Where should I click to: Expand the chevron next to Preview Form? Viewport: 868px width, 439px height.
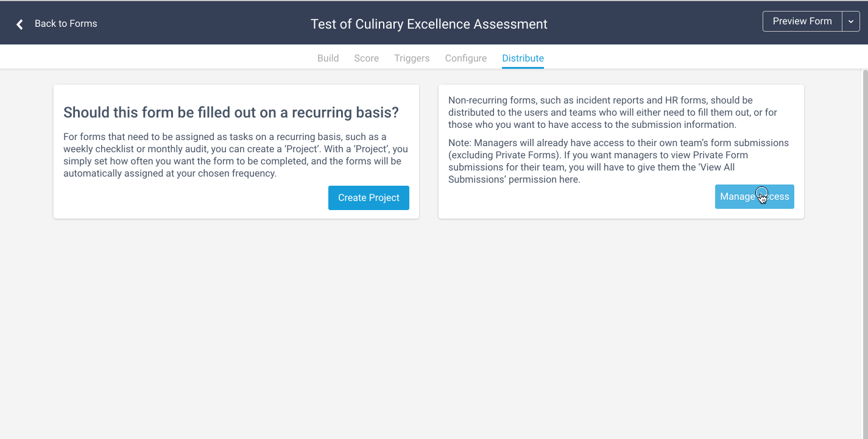[x=851, y=21]
